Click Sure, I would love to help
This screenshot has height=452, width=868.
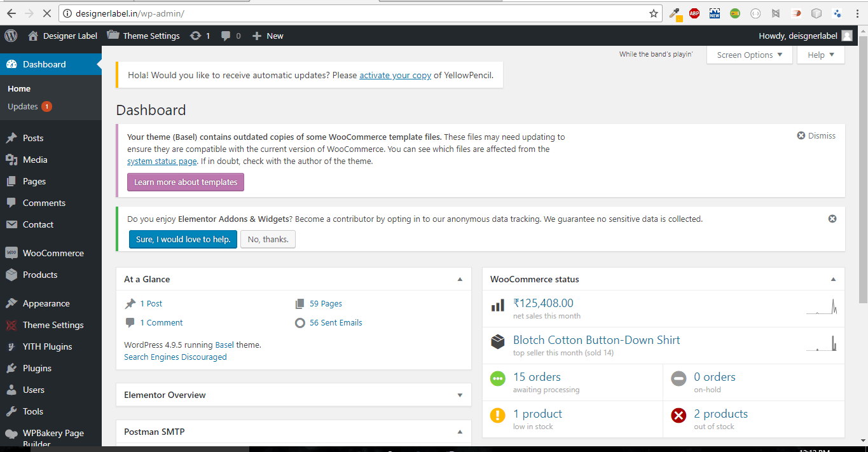[183, 239]
